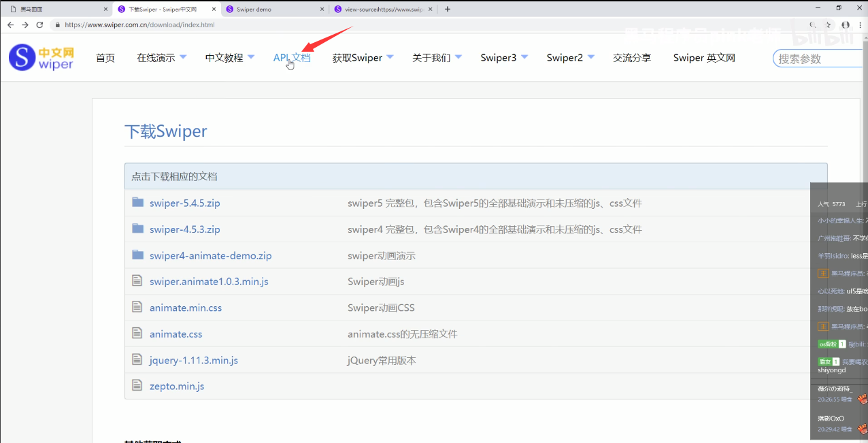Open jquery-1.11.3.min.js link
Screen dimensions: 868x443
(194, 360)
